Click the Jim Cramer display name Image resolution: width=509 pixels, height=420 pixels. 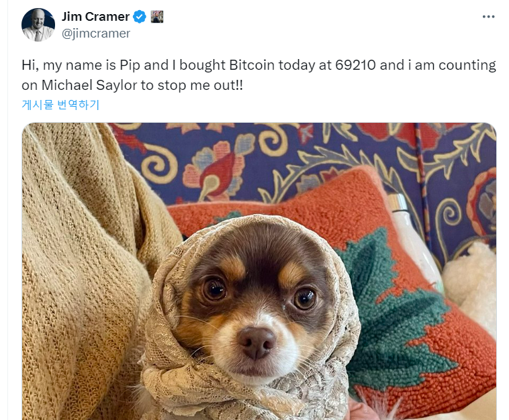pyautogui.click(x=95, y=17)
